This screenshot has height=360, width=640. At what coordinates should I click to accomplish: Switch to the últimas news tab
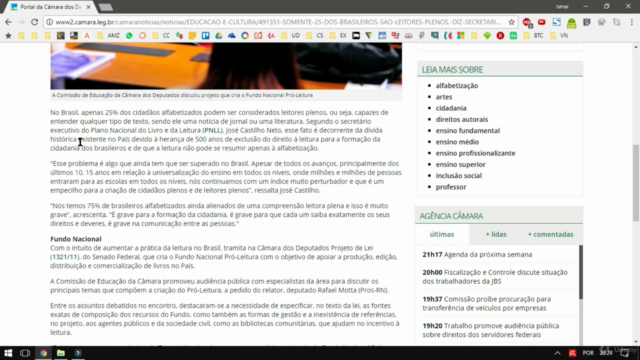442,234
